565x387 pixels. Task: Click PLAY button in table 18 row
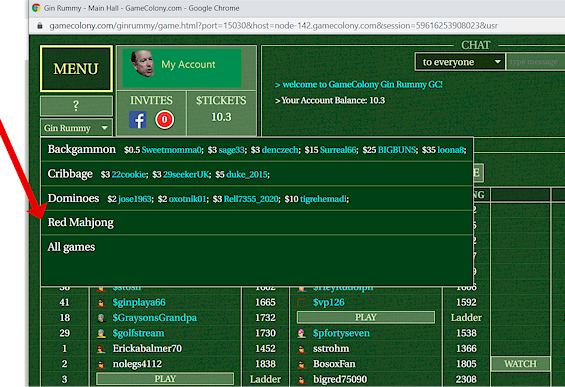pos(366,317)
